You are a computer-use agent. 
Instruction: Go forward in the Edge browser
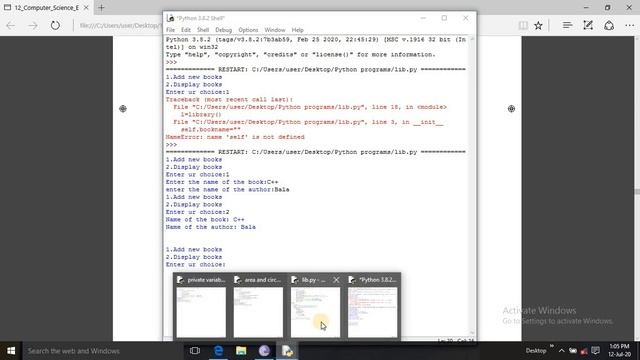(x=33, y=25)
